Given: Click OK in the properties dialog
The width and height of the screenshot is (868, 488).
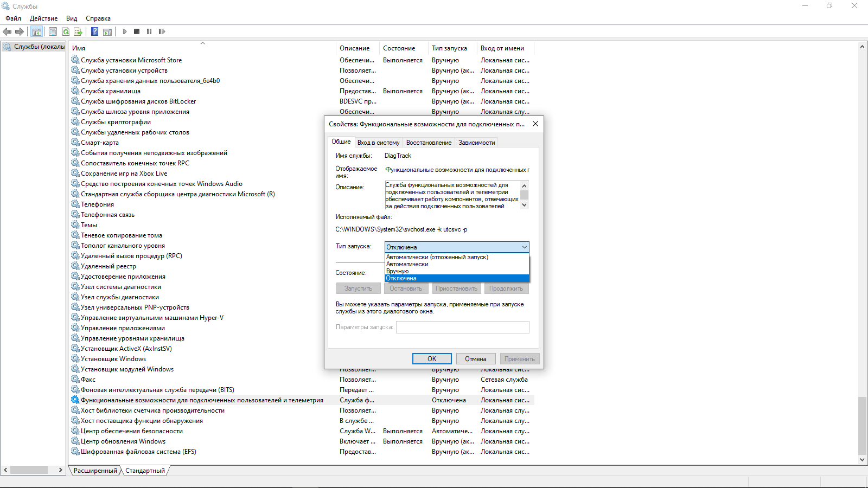Looking at the screenshot, I should 432,359.
